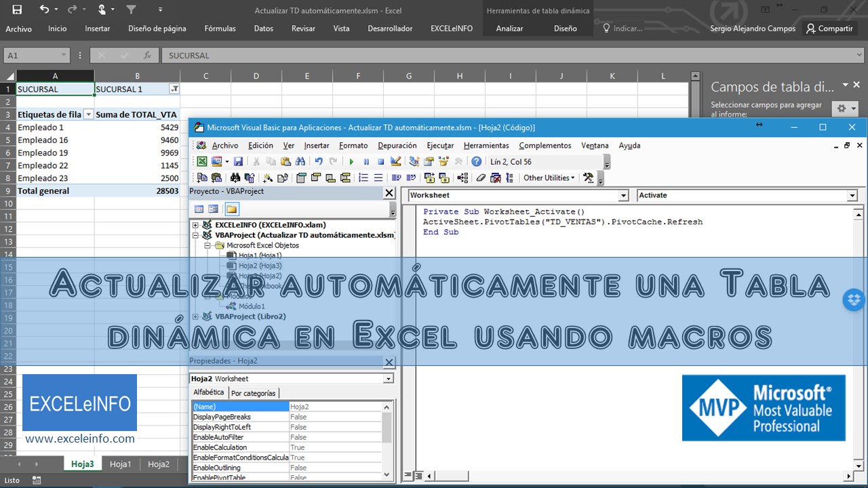Open the Hoja2 Worksheet dropdown in Properties panel
This screenshot has width=868, height=488.
[x=388, y=379]
